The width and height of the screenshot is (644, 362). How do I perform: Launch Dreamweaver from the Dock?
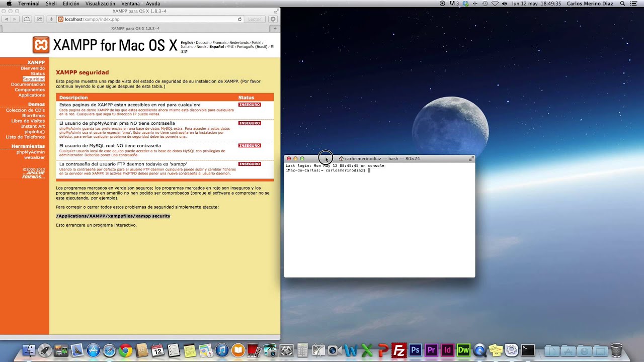point(463,350)
